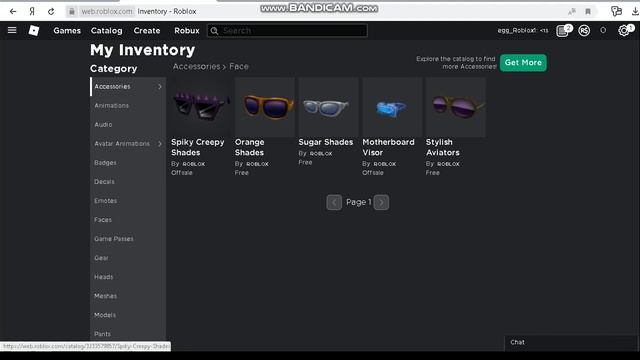Open Orange Shades thumbnail
Viewport: 640px width, 360px height.
pyautogui.click(x=264, y=107)
